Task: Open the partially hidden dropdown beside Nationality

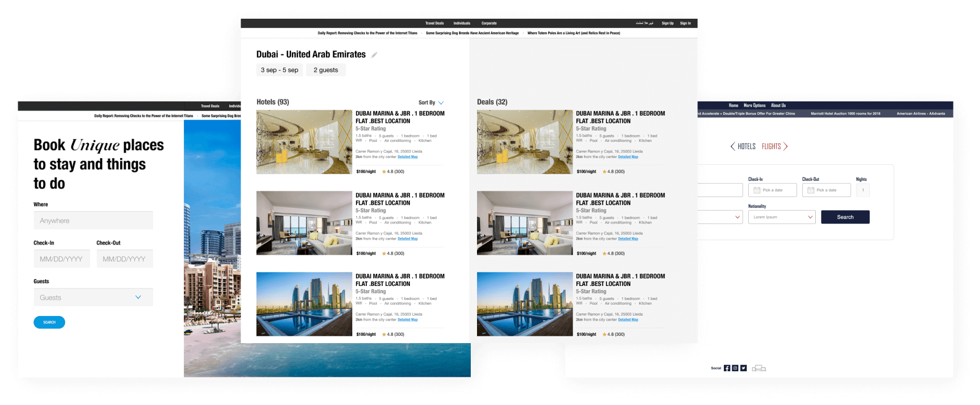Action: [720, 217]
